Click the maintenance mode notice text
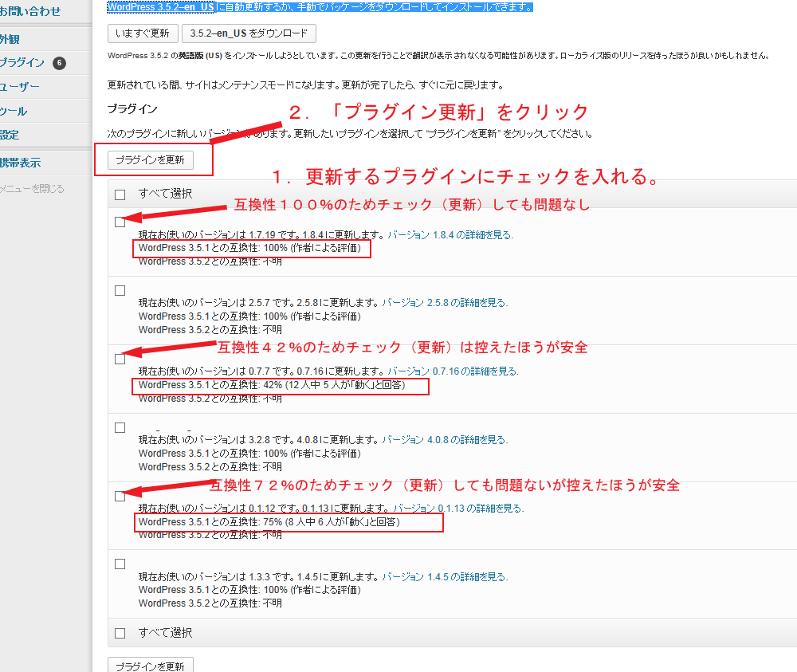 [x=305, y=85]
